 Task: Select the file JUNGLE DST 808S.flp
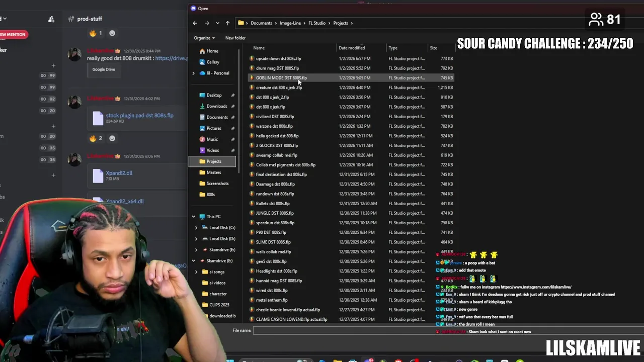(275, 213)
